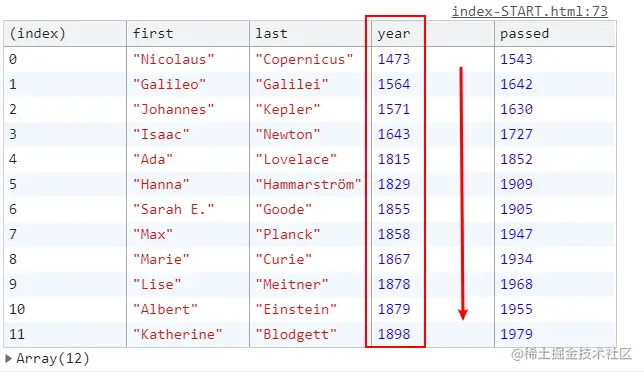
Task: Select the "Lovelace" cell
Action: click(296, 159)
